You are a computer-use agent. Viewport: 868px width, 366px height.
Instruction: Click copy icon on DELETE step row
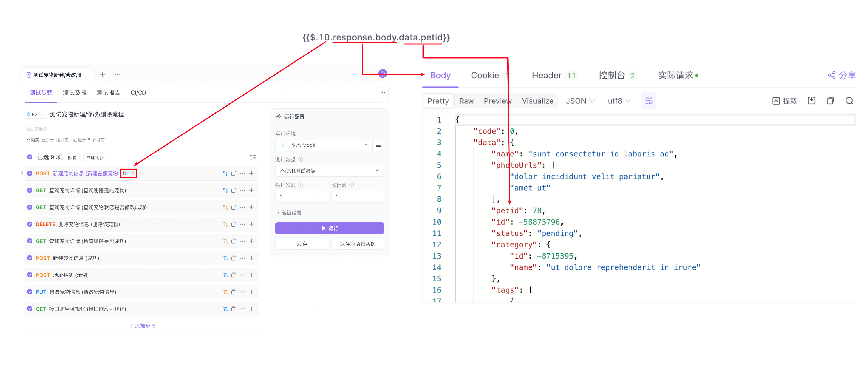pos(234,224)
